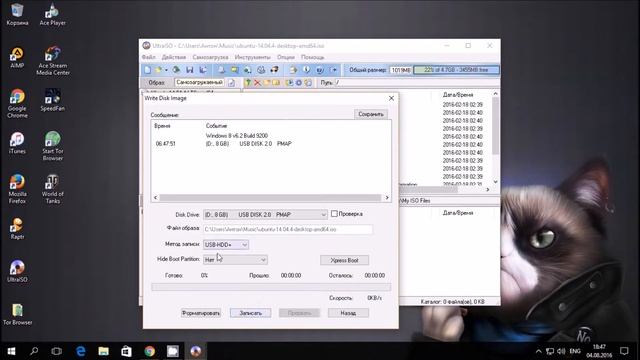
Task: Expand the arrow next to the Open icon
Action: tap(166, 70)
